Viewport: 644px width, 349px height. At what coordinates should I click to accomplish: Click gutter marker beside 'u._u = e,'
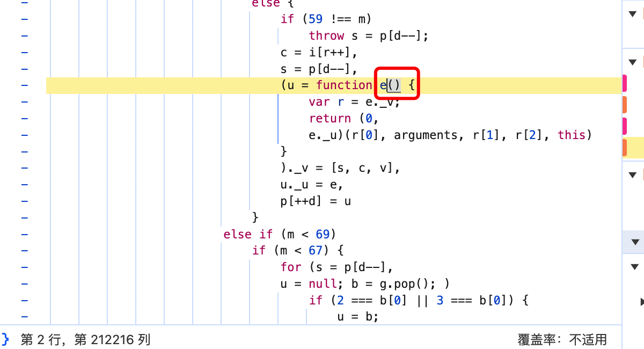[25, 184]
